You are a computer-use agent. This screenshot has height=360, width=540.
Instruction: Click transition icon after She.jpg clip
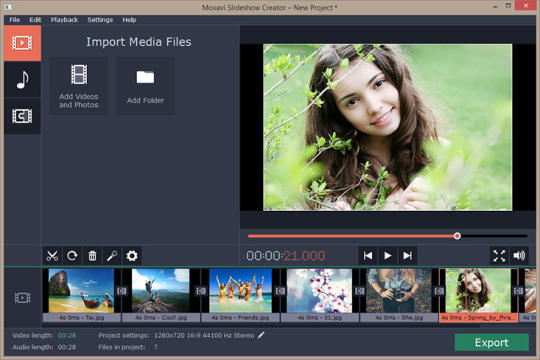point(439,291)
